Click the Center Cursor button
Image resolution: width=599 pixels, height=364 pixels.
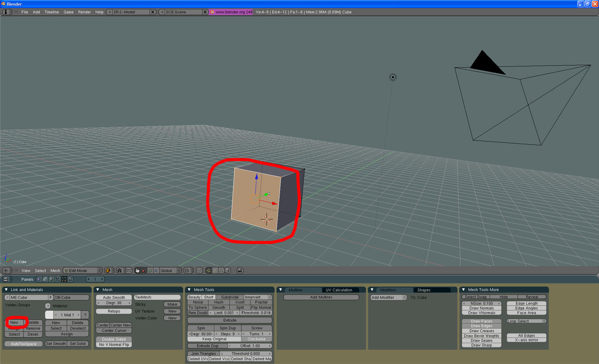114,331
